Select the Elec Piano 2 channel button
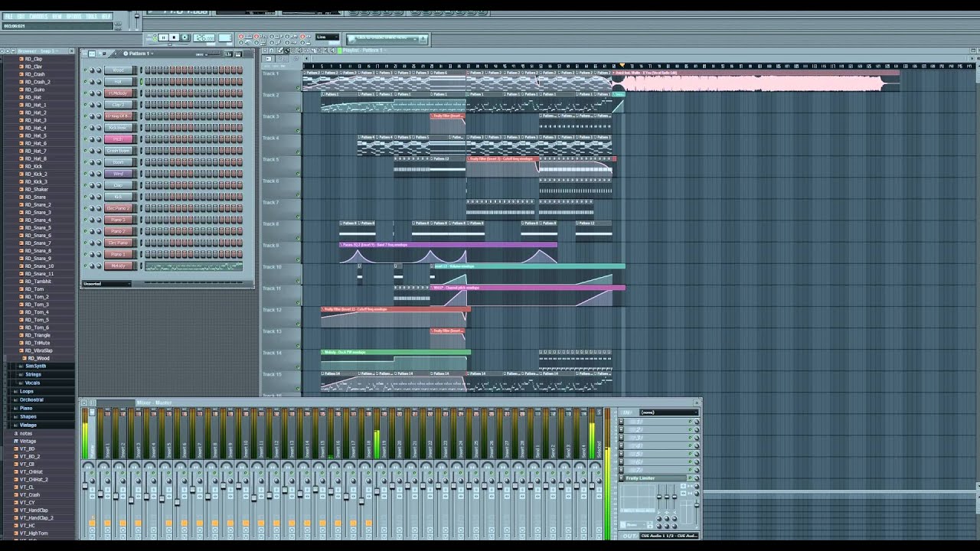Screen dimensions: 980x551 pos(119,208)
